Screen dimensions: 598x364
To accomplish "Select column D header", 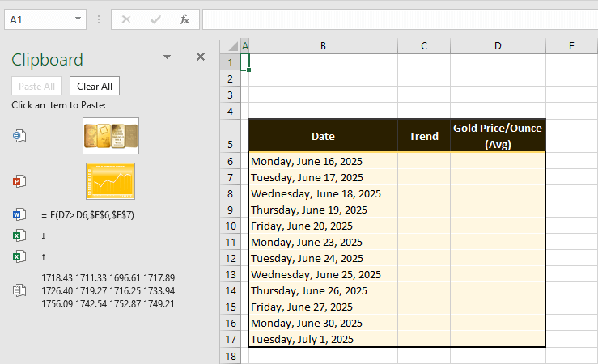I will click(498, 46).
